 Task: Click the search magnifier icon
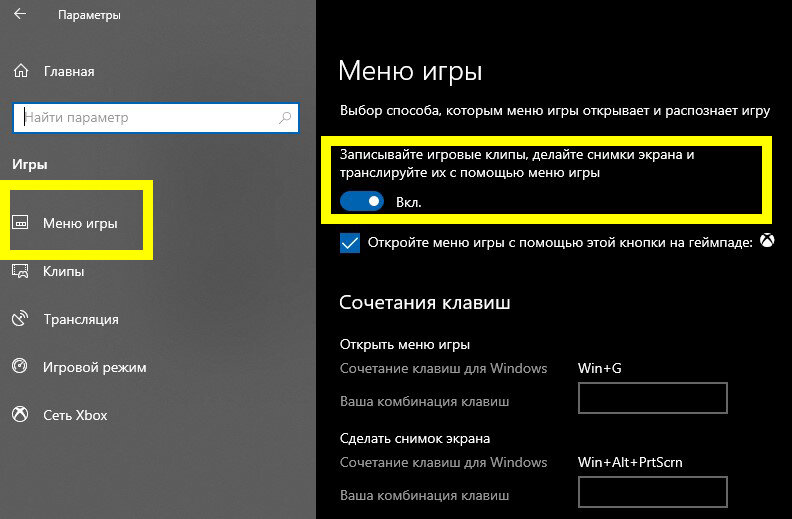(x=285, y=118)
